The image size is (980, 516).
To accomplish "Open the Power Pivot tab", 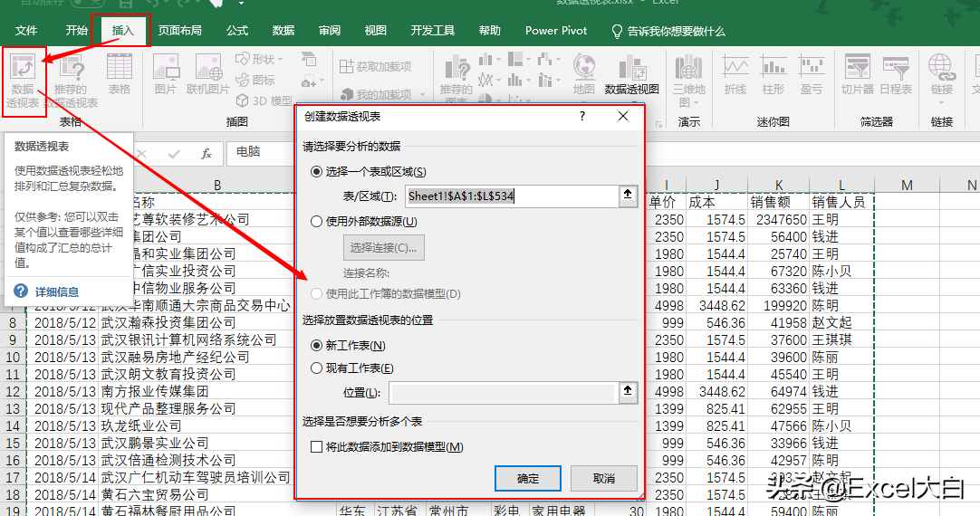I will point(556,31).
